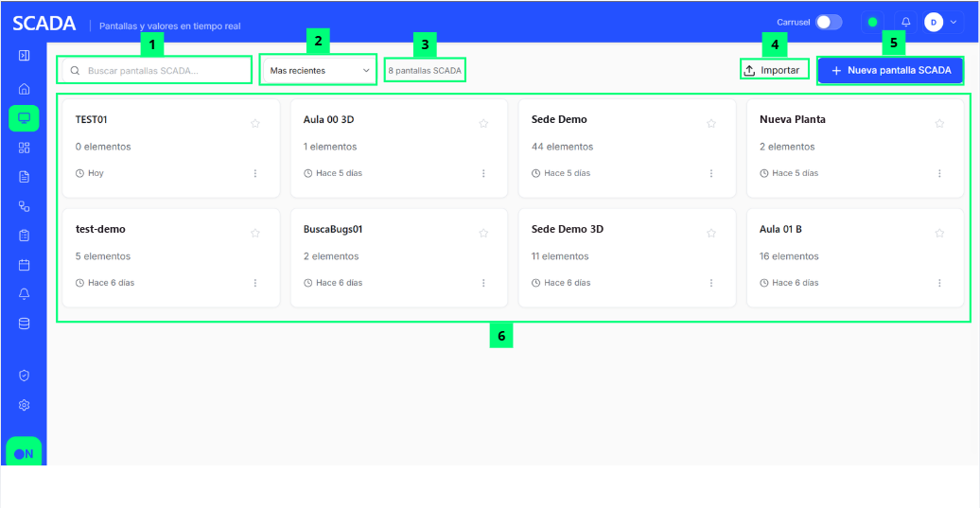Open the Nueva Planta screen title
This screenshot has height=508, width=980.
tap(793, 119)
